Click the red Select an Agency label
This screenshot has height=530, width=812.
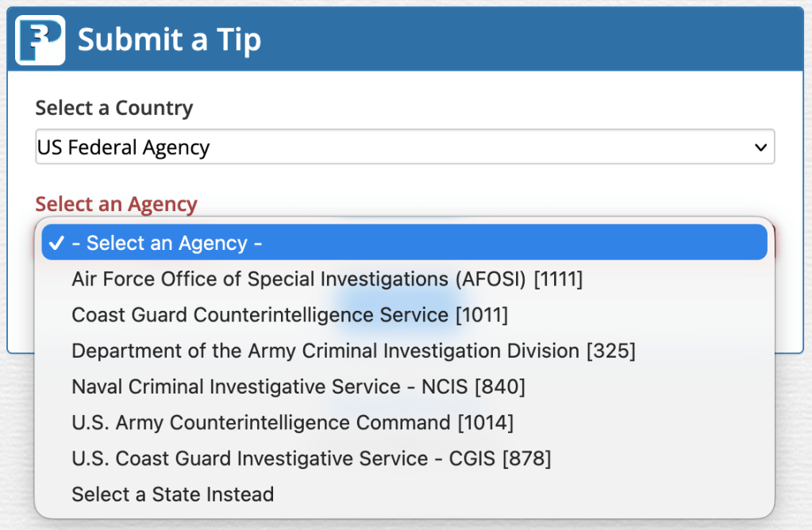click(117, 204)
